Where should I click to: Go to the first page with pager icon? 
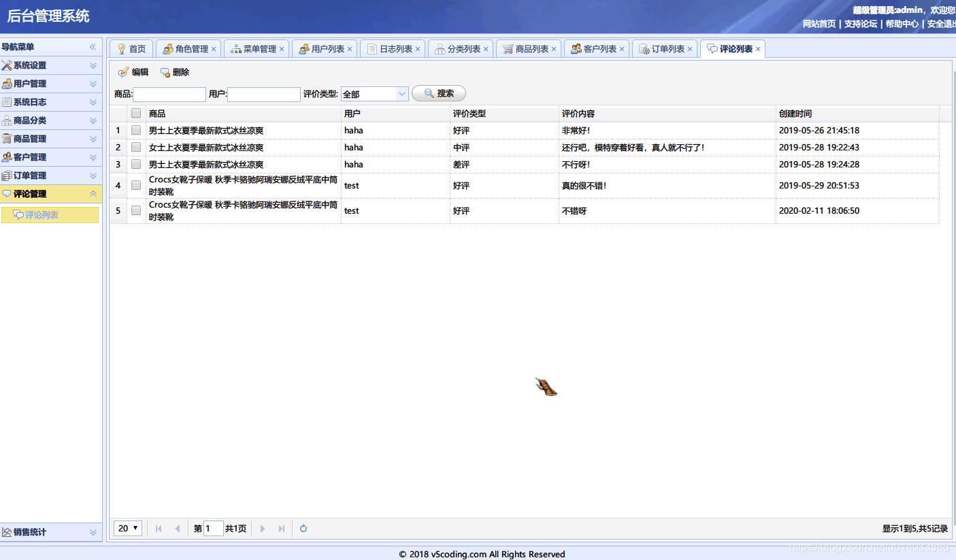[x=159, y=529]
